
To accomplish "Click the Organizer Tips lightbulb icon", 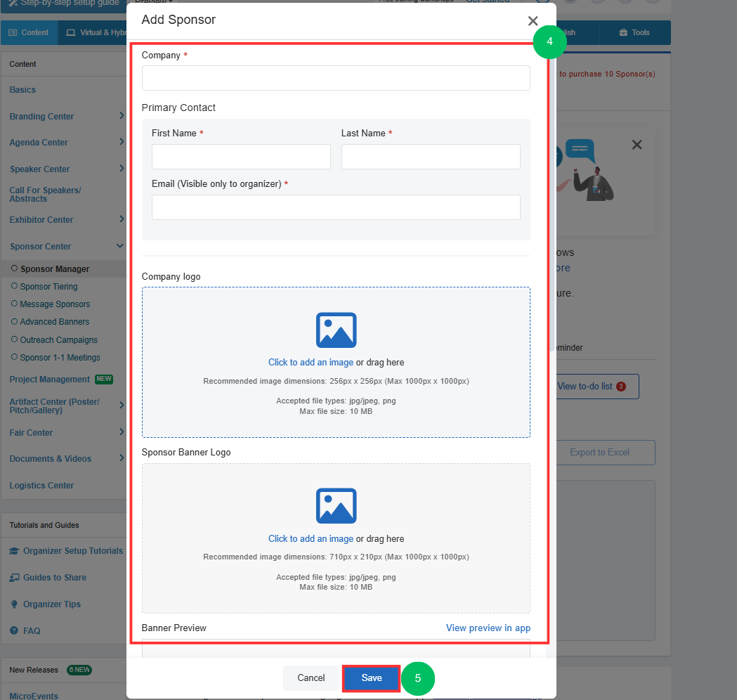I will click(x=14, y=604).
